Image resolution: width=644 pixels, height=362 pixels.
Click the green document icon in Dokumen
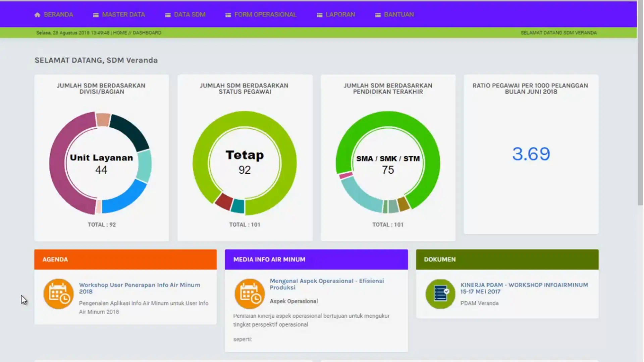pyautogui.click(x=440, y=294)
